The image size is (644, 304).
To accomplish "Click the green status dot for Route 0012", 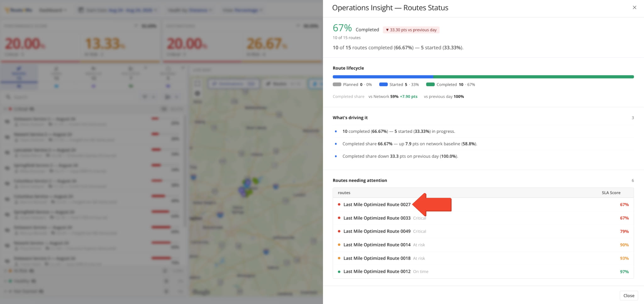I will tap(339, 272).
